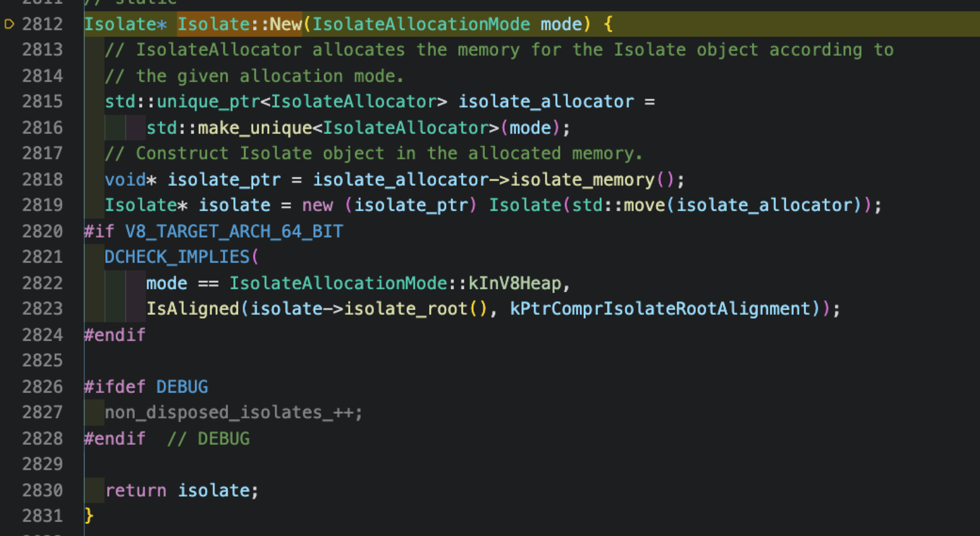Click 'isolate_ptr' declaration on line 2818
The height and width of the screenshot is (536, 980).
point(224,179)
